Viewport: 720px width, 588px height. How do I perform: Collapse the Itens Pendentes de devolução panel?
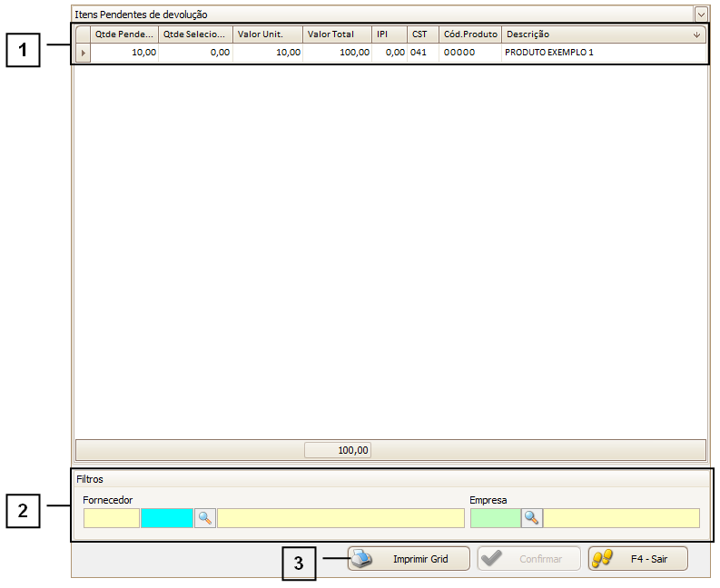click(700, 15)
